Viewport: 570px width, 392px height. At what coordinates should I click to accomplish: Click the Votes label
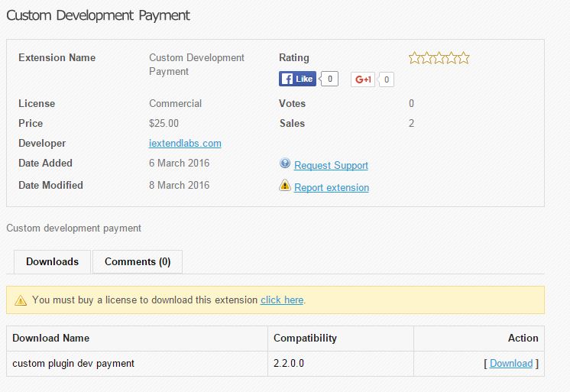[x=293, y=103]
